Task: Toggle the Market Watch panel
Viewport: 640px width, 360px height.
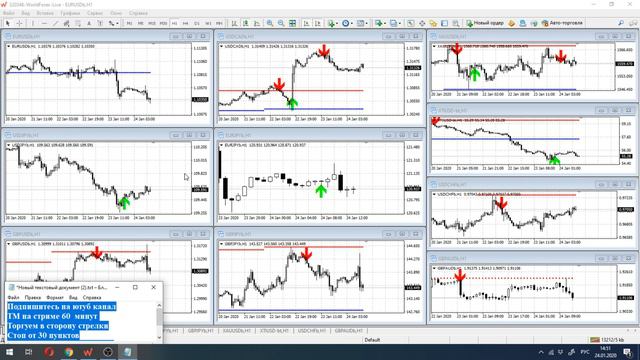Action: point(411,23)
